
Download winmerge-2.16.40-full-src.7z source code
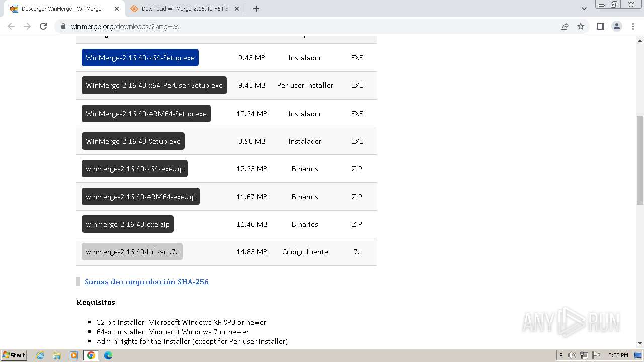point(132,252)
